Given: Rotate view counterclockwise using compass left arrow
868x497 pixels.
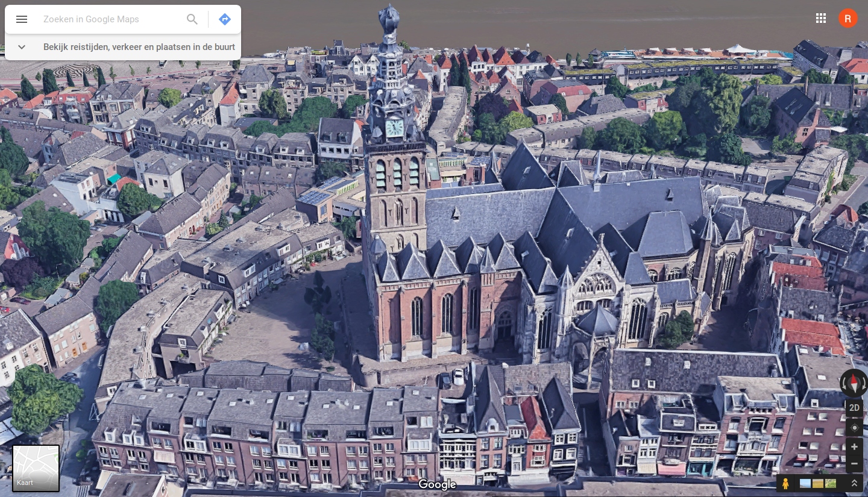Looking at the screenshot, I should pyautogui.click(x=844, y=383).
